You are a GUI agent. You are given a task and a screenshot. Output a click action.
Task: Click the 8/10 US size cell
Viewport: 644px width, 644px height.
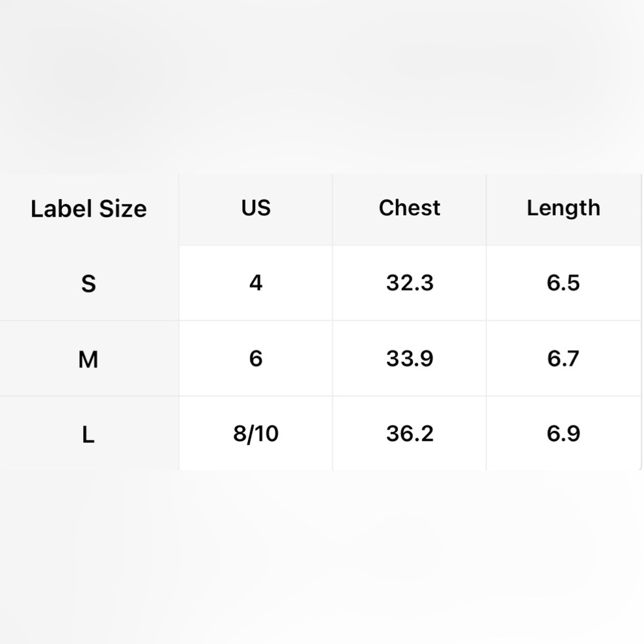coord(256,433)
